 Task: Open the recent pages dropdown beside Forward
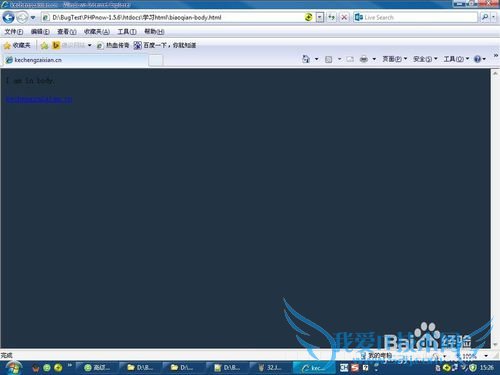coord(33,17)
